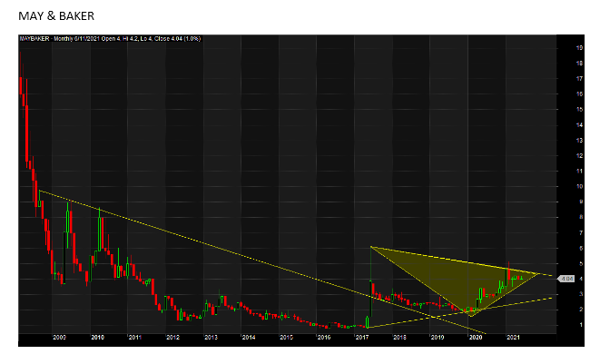600x364 pixels.
Task: Click the 2016 year label on time axis
Action: [x=324, y=337]
